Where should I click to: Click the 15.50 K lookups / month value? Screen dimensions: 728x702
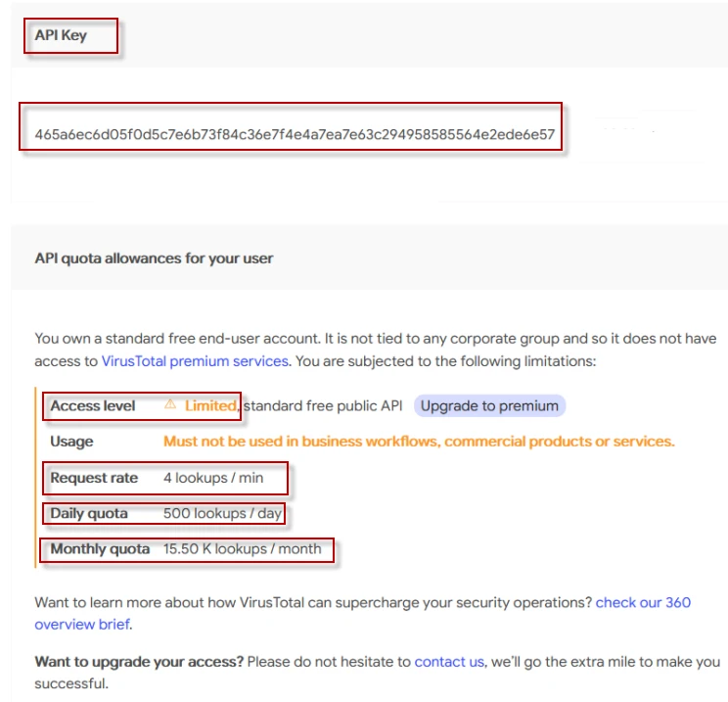242,548
